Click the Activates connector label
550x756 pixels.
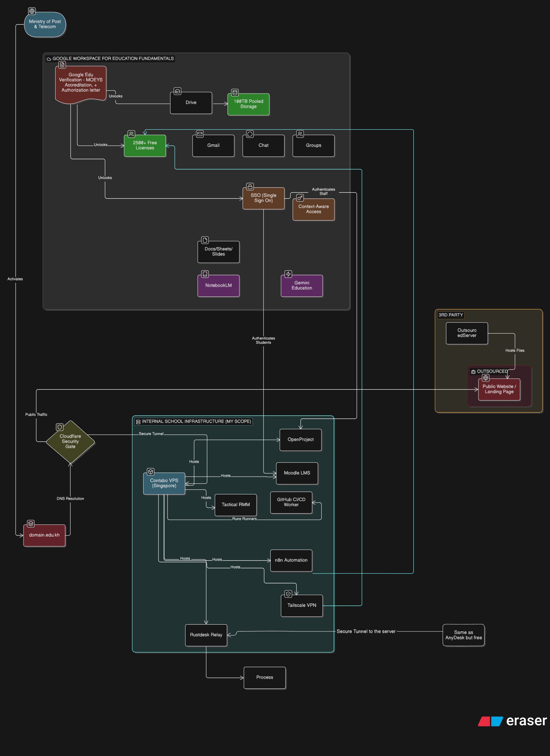click(x=15, y=279)
